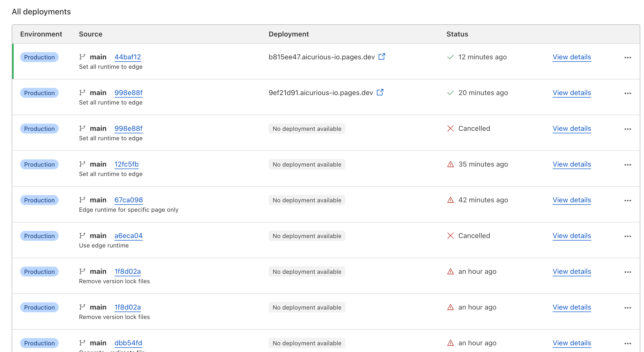Select the Production badge on the 67ca098 row
Screen dimensions: 644x352
(39, 200)
